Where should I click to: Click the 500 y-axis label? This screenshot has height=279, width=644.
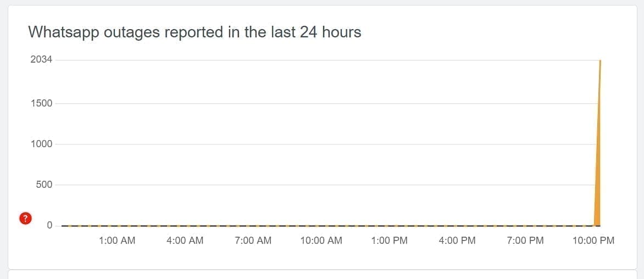point(43,185)
